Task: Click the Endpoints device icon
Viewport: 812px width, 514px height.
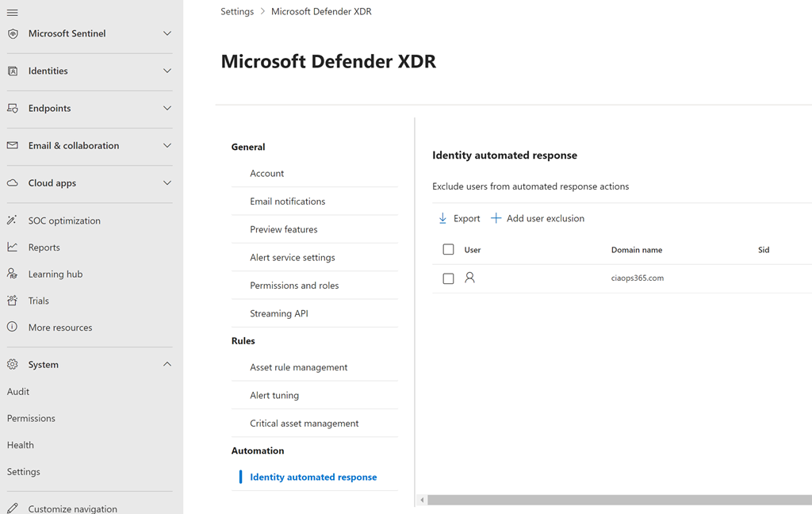Action: click(13, 108)
